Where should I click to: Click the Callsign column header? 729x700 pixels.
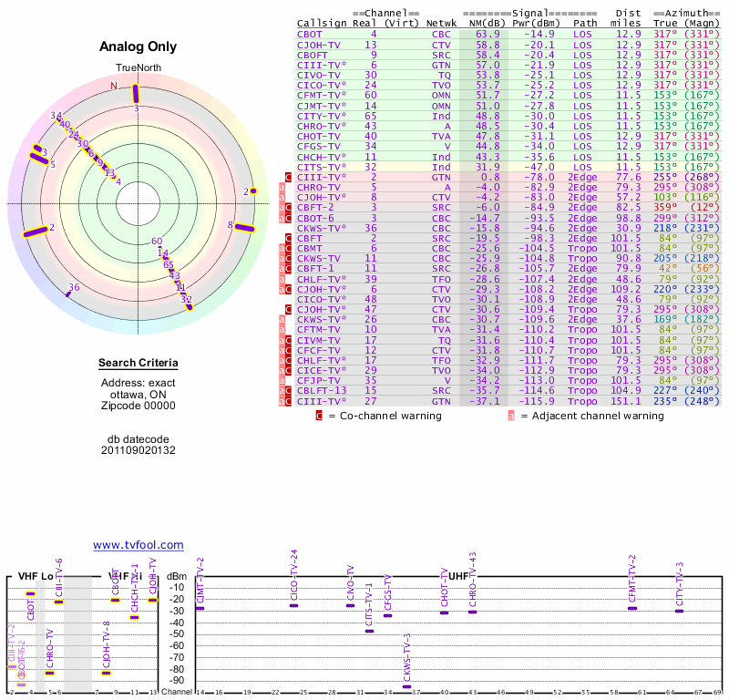pyautogui.click(x=322, y=23)
